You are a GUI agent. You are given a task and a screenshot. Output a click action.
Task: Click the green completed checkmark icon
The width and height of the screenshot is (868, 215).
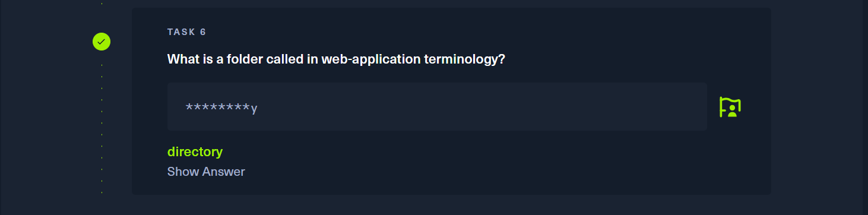[x=102, y=42]
